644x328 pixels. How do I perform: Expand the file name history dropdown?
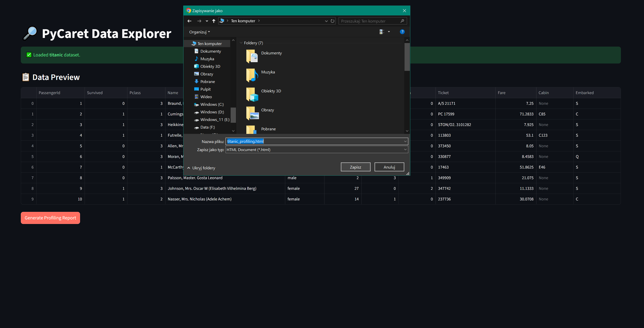[405, 141]
